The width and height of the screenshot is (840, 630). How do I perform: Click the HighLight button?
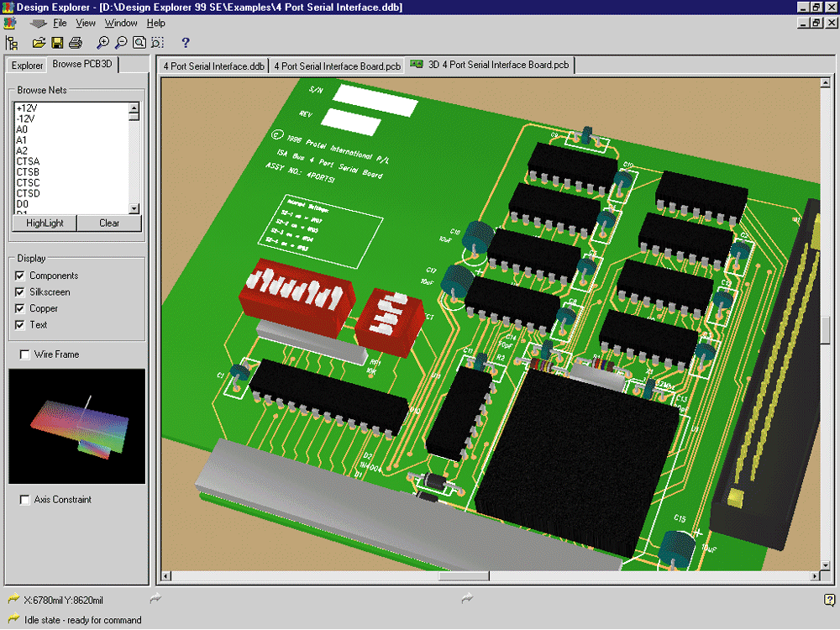click(x=45, y=223)
